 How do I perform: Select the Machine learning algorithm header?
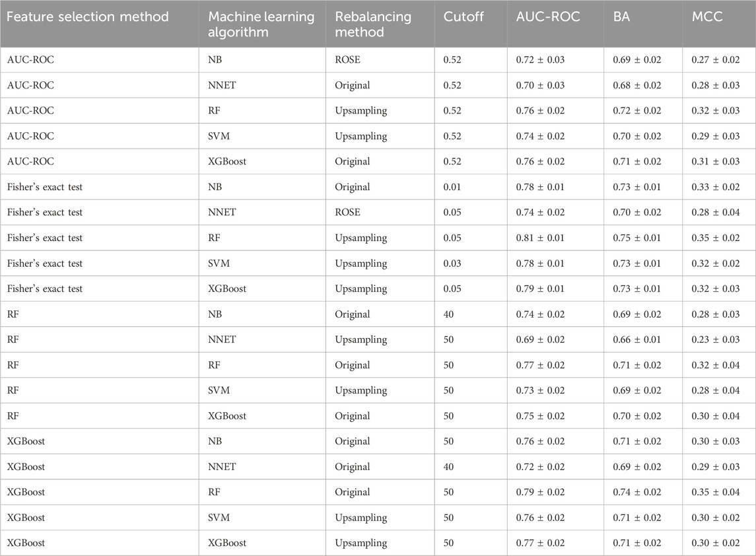(x=261, y=24)
